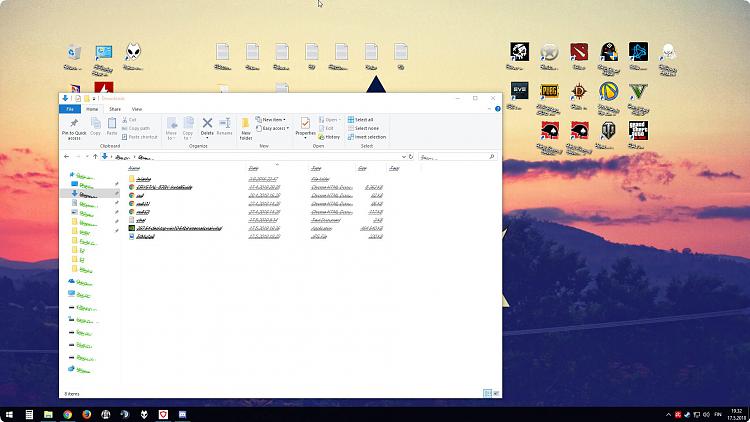Viewport: 750px width, 422px height.
Task: Open the alien head desktop shortcut
Action: click(x=133, y=52)
